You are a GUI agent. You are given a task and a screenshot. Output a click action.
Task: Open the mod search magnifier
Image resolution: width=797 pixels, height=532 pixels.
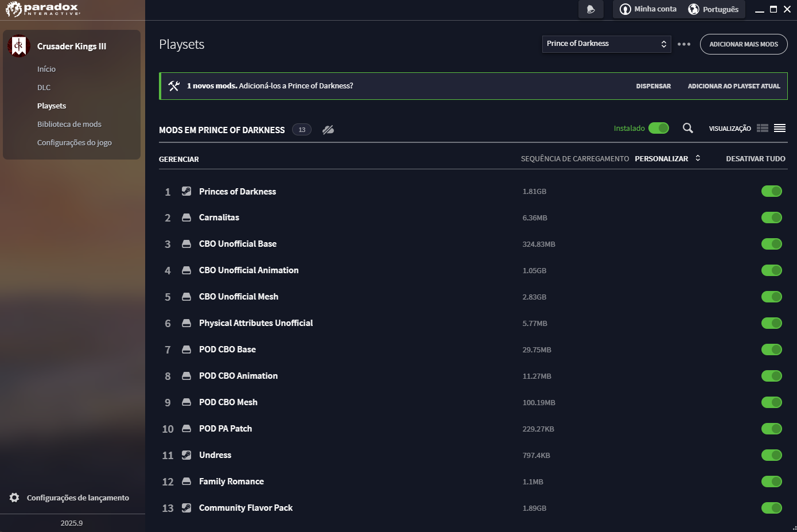pyautogui.click(x=688, y=128)
